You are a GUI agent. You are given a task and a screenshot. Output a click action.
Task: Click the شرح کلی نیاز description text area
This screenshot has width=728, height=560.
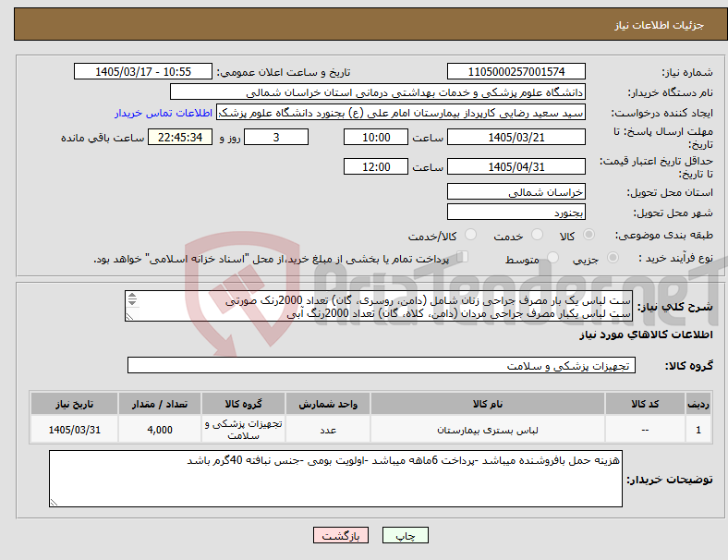pyautogui.click(x=379, y=307)
